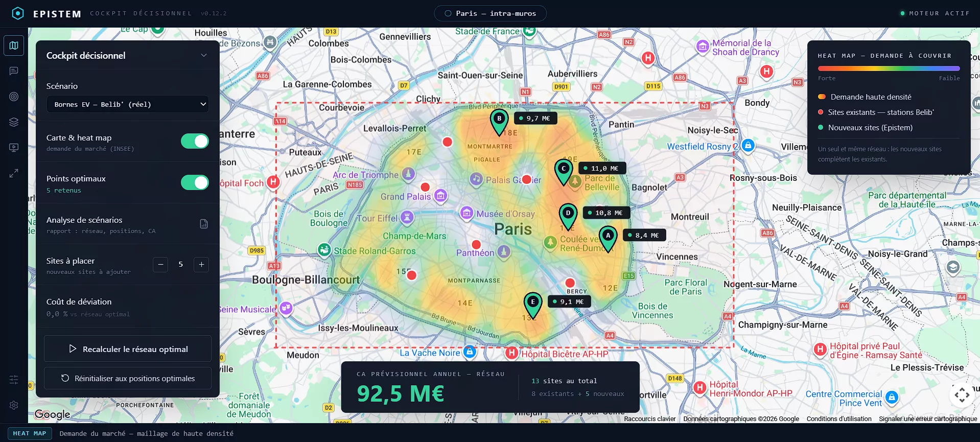This screenshot has height=442, width=980.
Task: Open the sliders adjustments sidebar icon
Action: pyautogui.click(x=14, y=380)
